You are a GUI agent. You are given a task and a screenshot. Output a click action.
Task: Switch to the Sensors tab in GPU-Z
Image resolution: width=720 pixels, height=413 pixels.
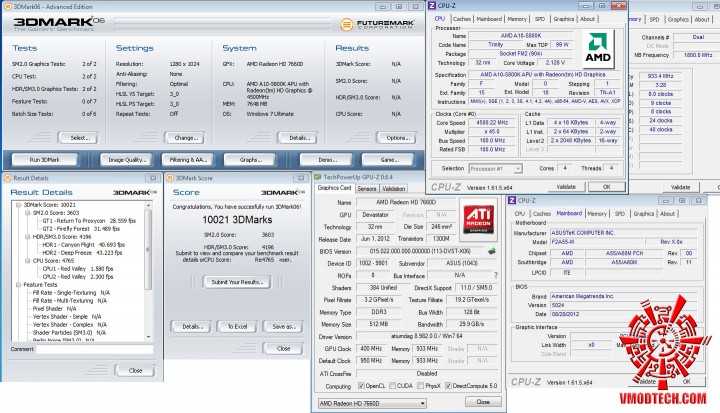pyautogui.click(x=366, y=188)
